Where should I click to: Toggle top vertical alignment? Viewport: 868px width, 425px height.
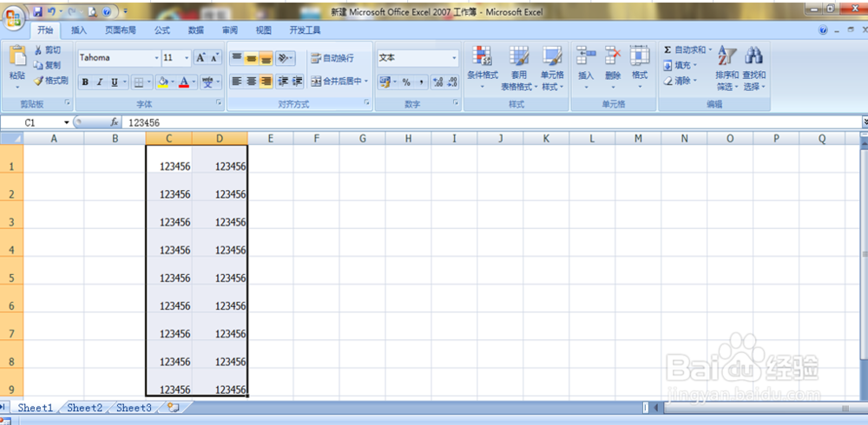[x=236, y=57]
